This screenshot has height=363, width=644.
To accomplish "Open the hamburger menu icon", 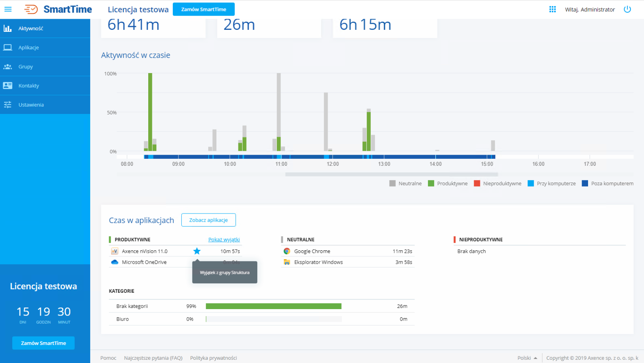I will pyautogui.click(x=8, y=9).
